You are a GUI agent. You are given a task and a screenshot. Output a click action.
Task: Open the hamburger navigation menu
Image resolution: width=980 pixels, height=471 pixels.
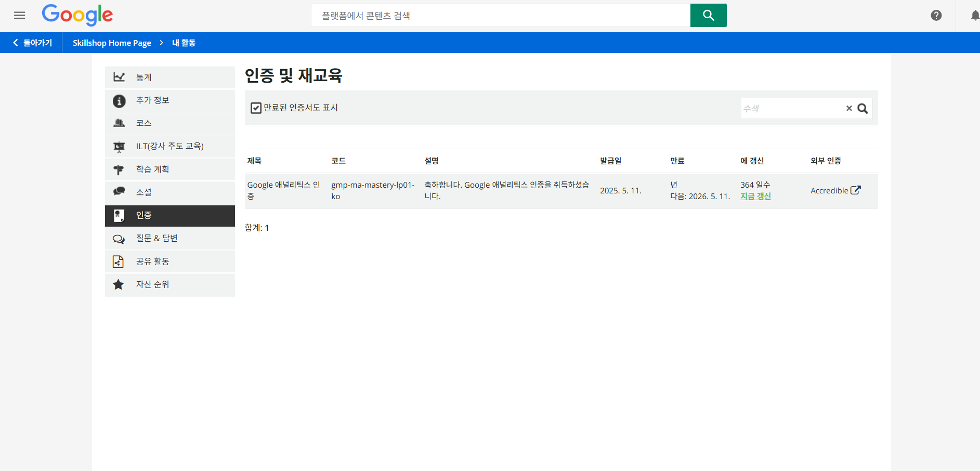click(20, 16)
